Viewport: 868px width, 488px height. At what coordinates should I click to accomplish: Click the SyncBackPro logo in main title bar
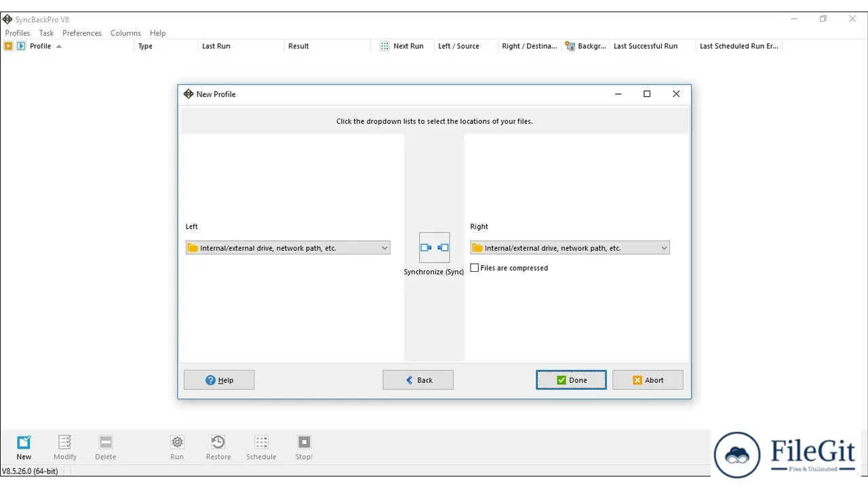coord(7,20)
